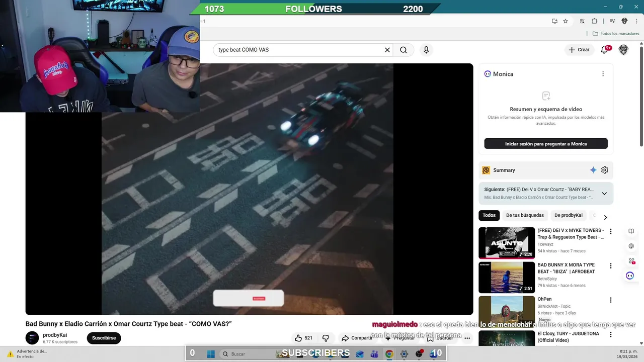Open YouTube notifications bell
This screenshot has width=644, height=362.
[605, 50]
